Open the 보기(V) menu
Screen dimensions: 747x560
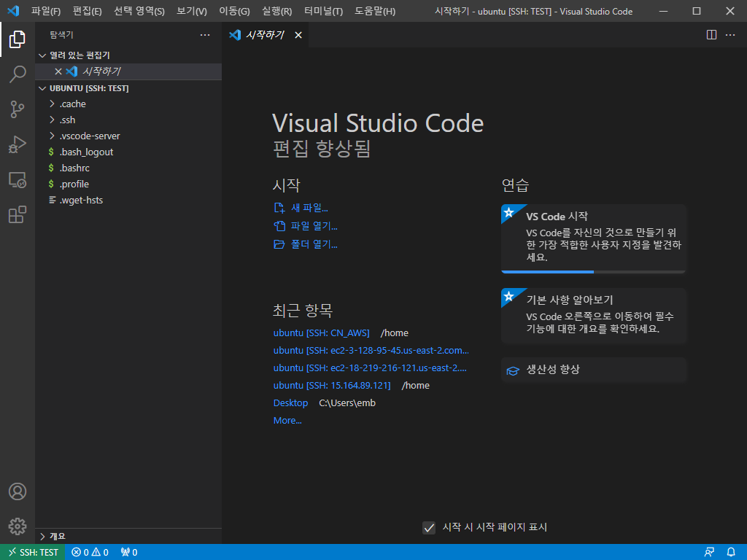click(x=192, y=11)
